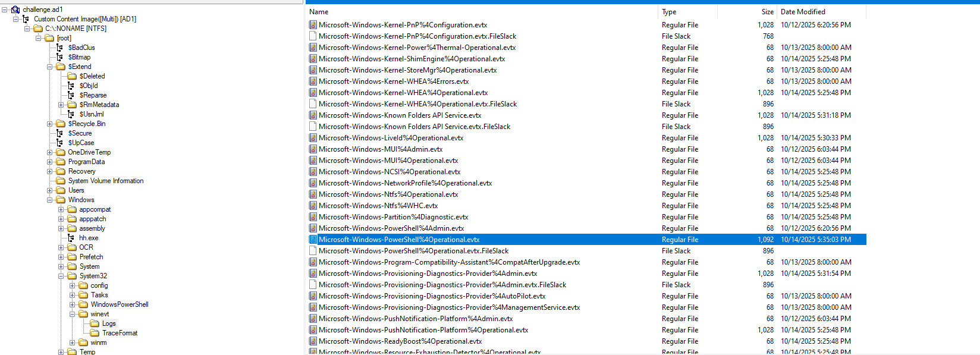Viewport: 980px width, 355px height.
Task: Select Microsoft-Windows-Kernel-WHEA%4Errors.evtx file name
Action: tap(394, 81)
